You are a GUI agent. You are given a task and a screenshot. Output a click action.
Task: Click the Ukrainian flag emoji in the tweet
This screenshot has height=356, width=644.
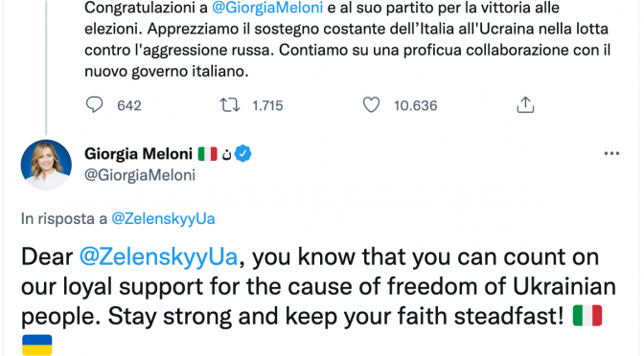click(37, 345)
